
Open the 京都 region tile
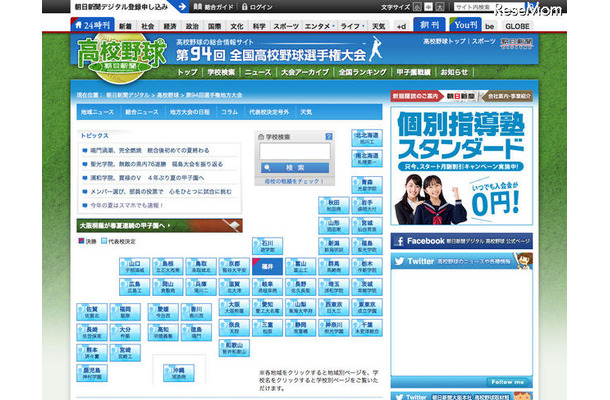coord(234,267)
